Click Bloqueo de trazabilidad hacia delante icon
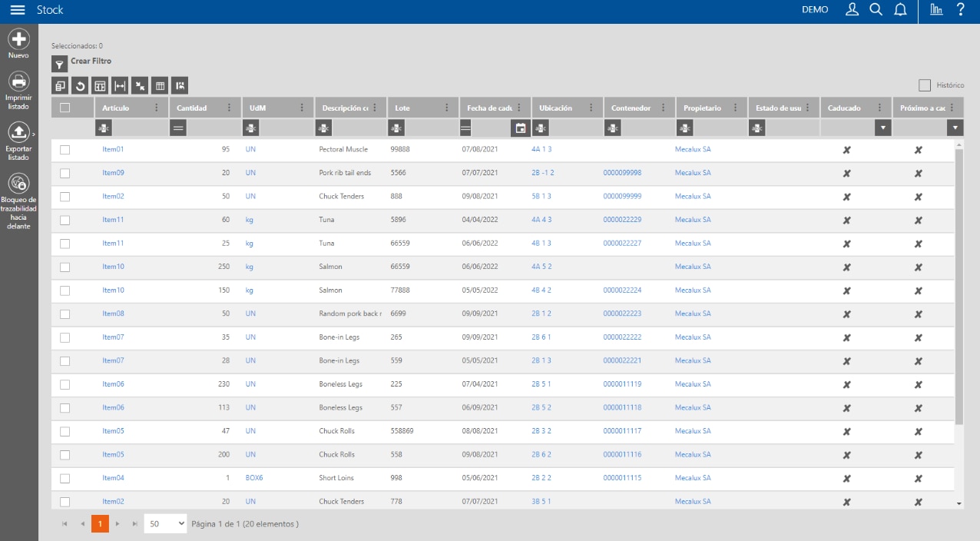This screenshot has height=541, width=980. (18, 182)
